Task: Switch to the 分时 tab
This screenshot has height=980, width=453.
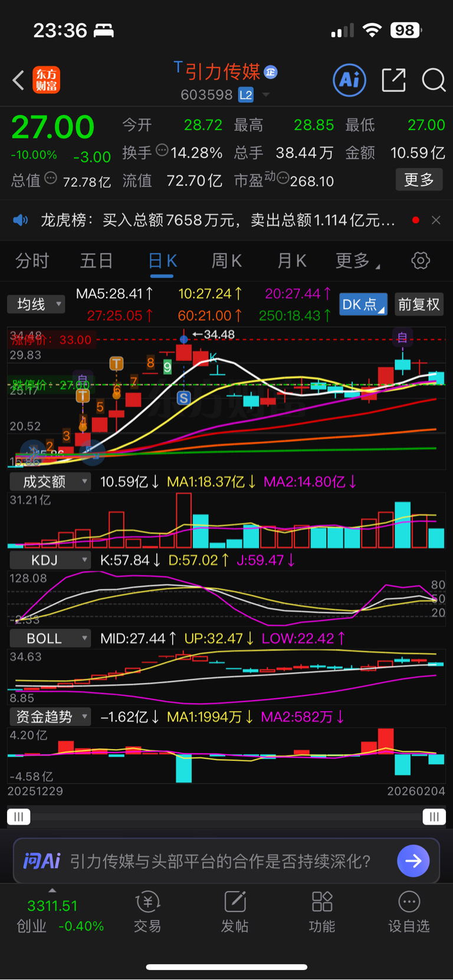Action: click(x=32, y=260)
